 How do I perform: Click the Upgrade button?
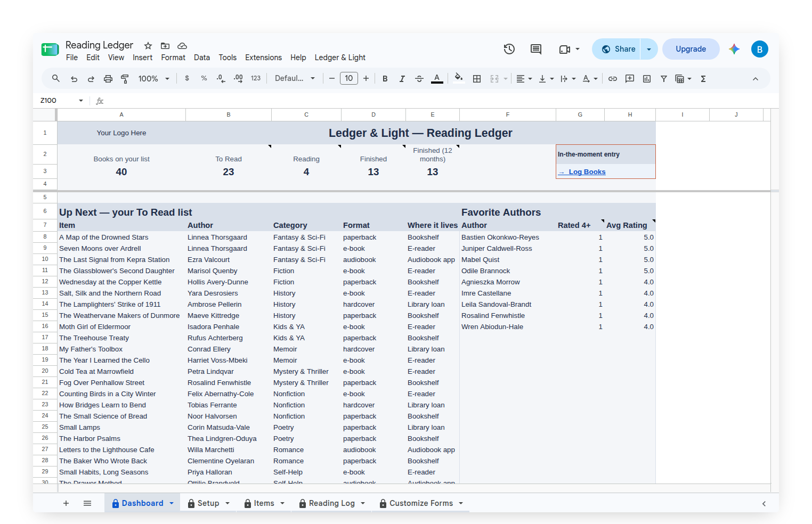[691, 49]
